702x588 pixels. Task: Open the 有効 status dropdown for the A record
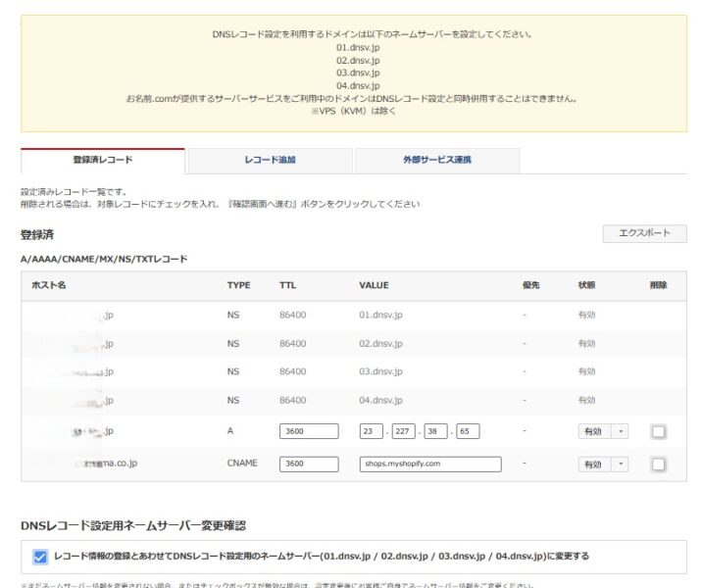pos(603,432)
